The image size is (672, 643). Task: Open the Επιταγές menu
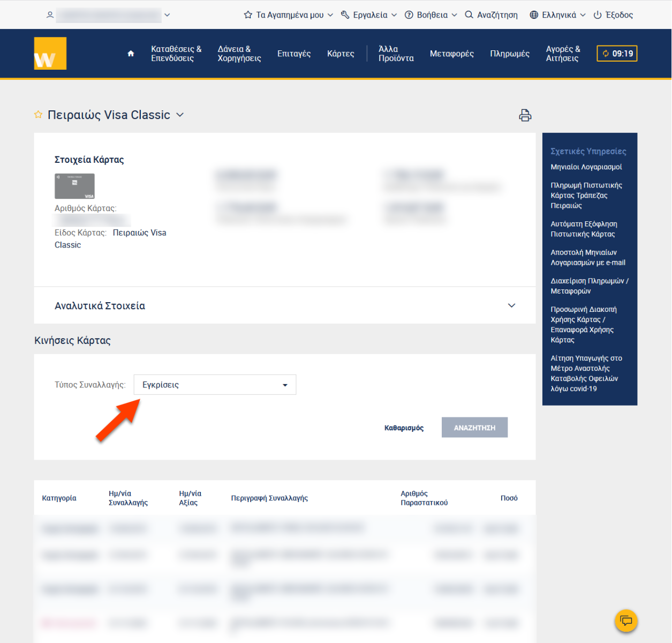point(294,54)
